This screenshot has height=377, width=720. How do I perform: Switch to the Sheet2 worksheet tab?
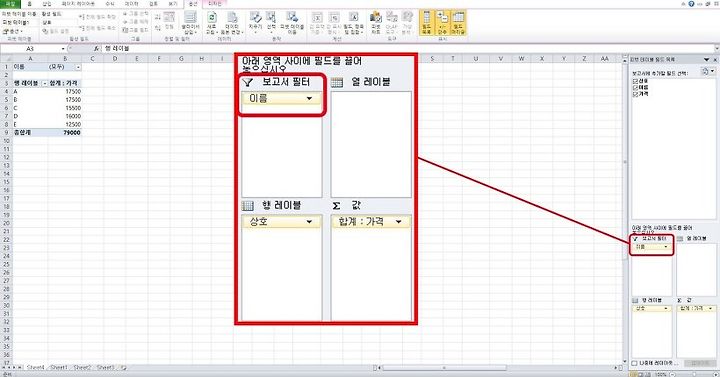(x=82, y=367)
